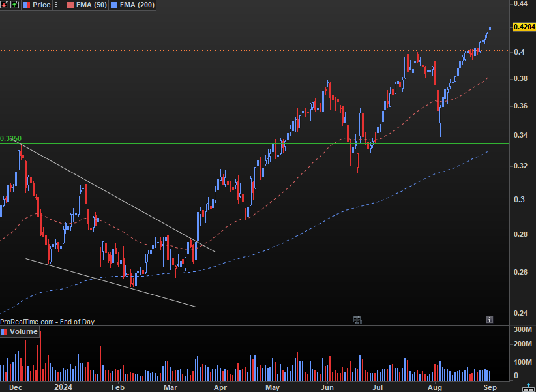This screenshot has height=392, width=536.
Task: Click the 0.3 price axis label
Action: point(519,200)
